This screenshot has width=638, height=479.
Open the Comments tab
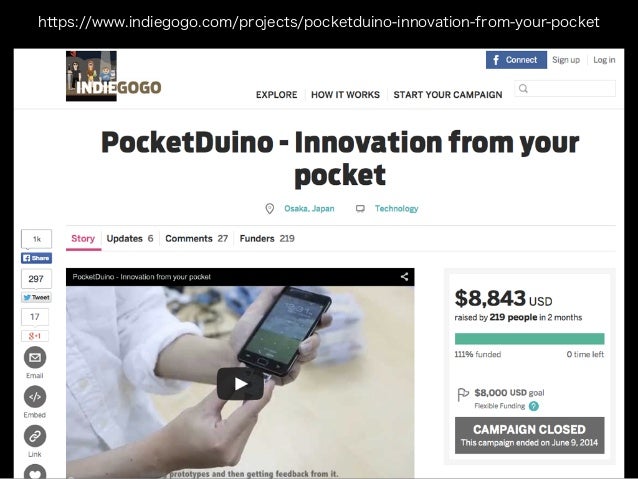pyautogui.click(x=197, y=238)
